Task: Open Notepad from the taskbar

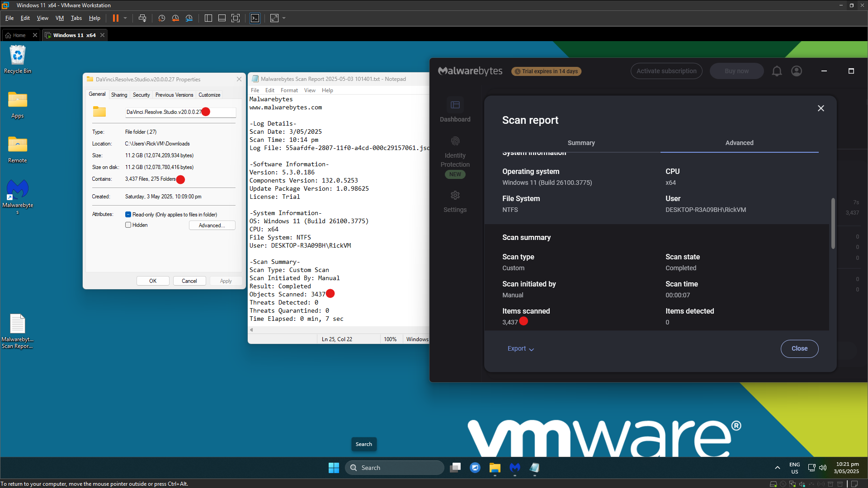Action: pyautogui.click(x=535, y=468)
